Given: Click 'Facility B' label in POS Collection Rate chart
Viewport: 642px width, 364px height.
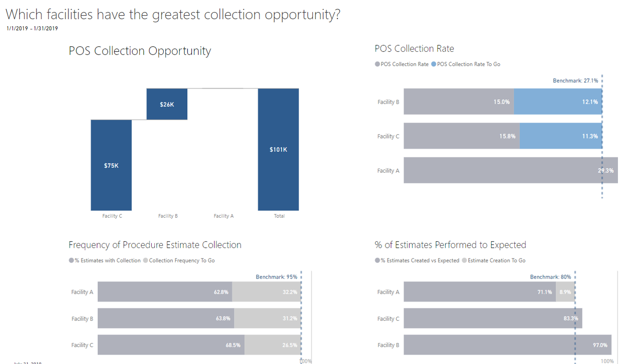Looking at the screenshot, I should click(388, 102).
